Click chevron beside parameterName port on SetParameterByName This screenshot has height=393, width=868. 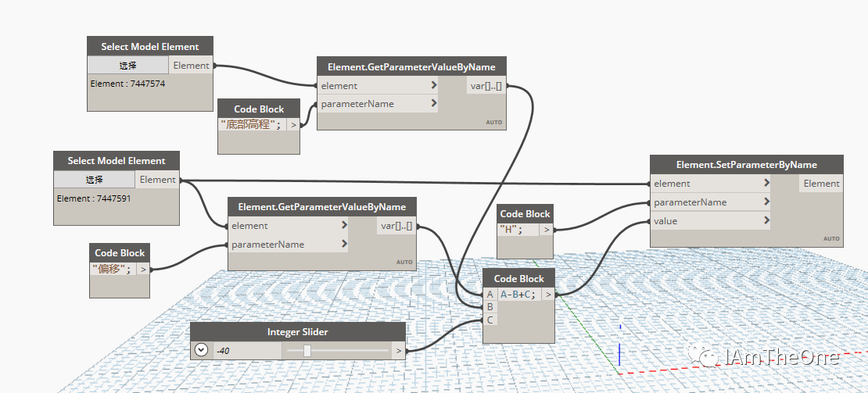pyautogui.click(x=766, y=202)
